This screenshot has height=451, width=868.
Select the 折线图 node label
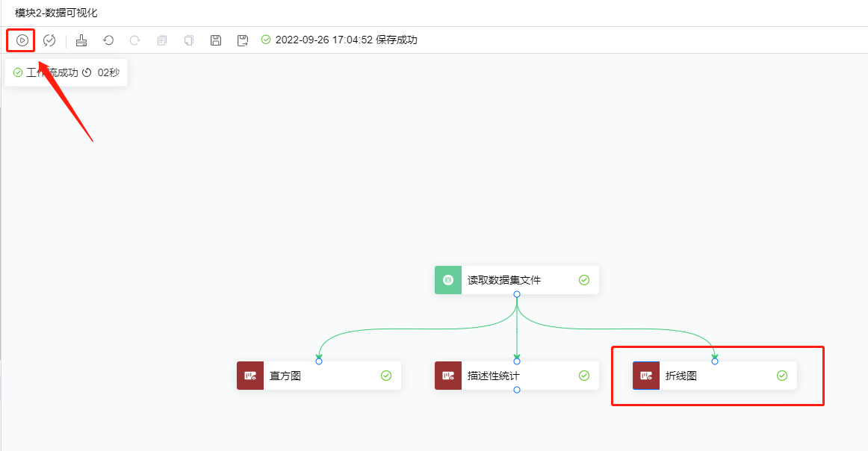(681, 376)
